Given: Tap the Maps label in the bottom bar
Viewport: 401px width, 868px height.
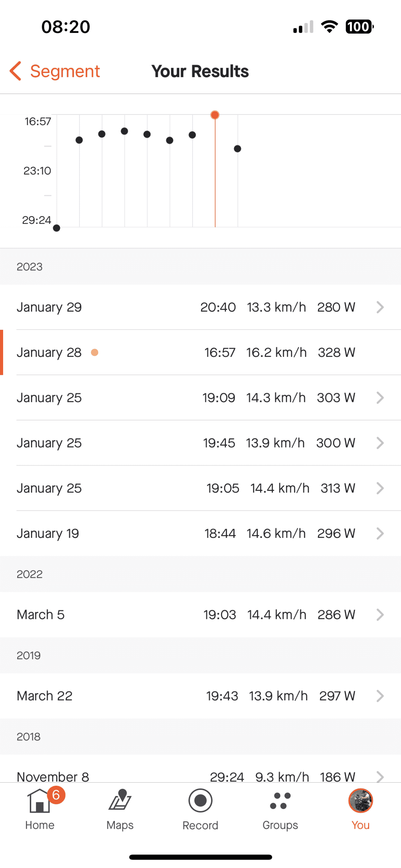Looking at the screenshot, I should coord(120,825).
